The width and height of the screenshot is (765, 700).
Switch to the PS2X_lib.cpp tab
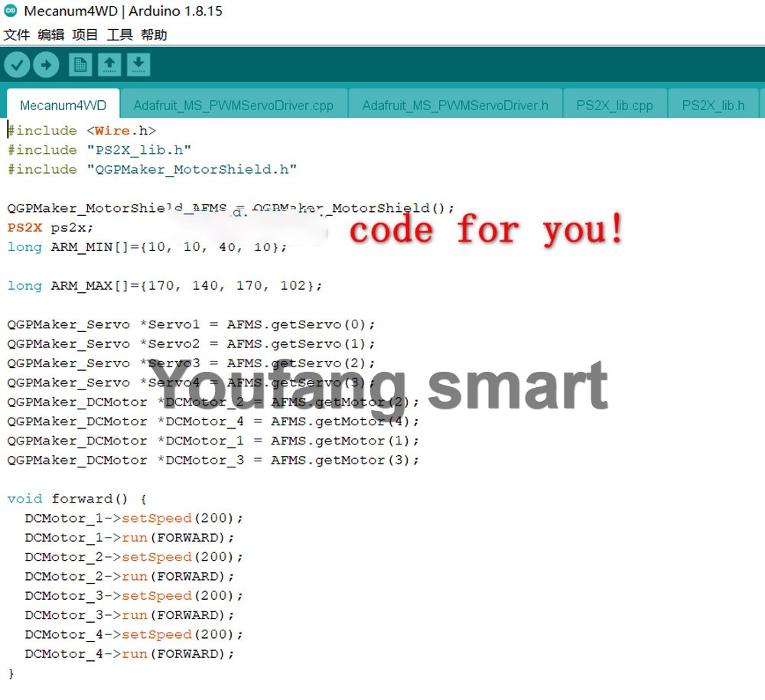tap(614, 105)
